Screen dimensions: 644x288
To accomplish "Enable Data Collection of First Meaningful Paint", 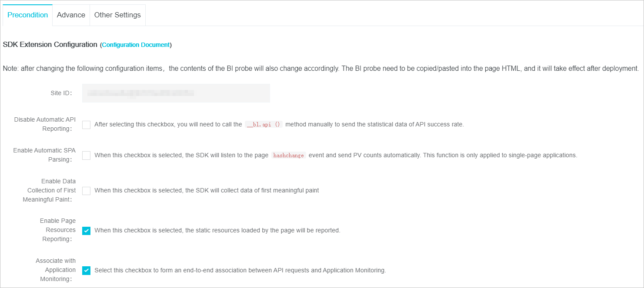I will click(86, 190).
